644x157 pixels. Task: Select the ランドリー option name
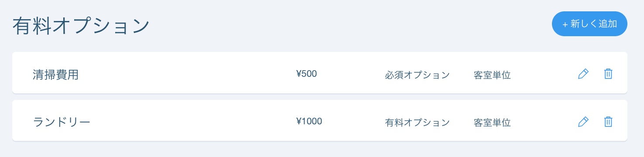click(x=62, y=122)
